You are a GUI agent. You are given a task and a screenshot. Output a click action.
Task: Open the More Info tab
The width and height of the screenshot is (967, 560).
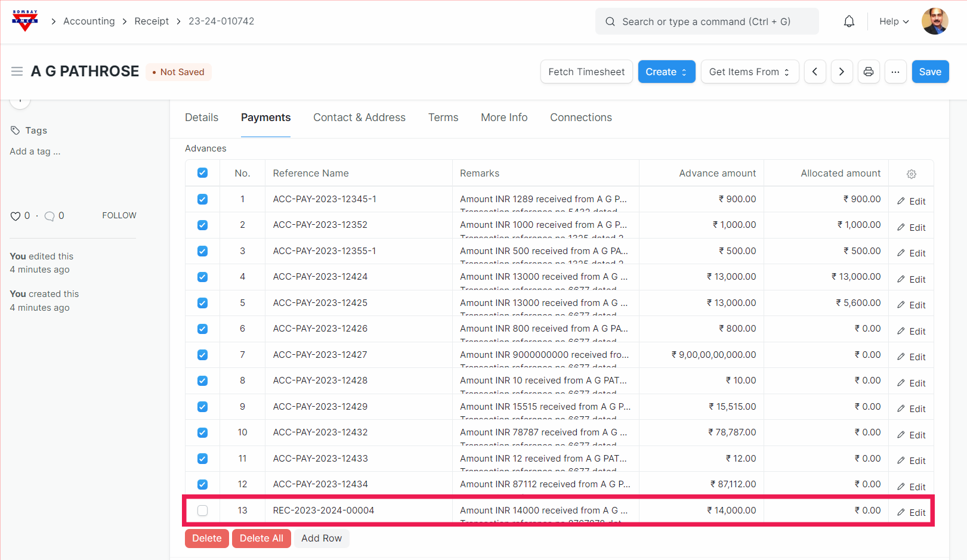(x=504, y=117)
